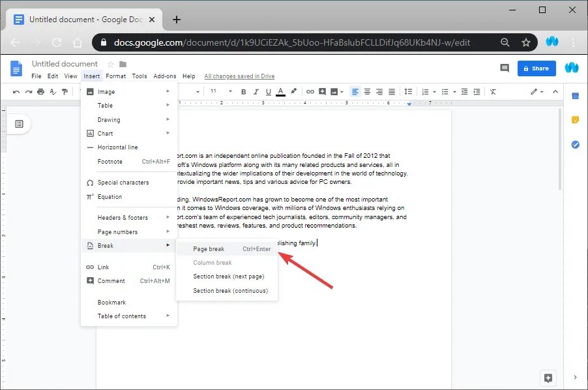The image size is (588, 390).
Task: Click Increase indent icon
Action: 477,91
